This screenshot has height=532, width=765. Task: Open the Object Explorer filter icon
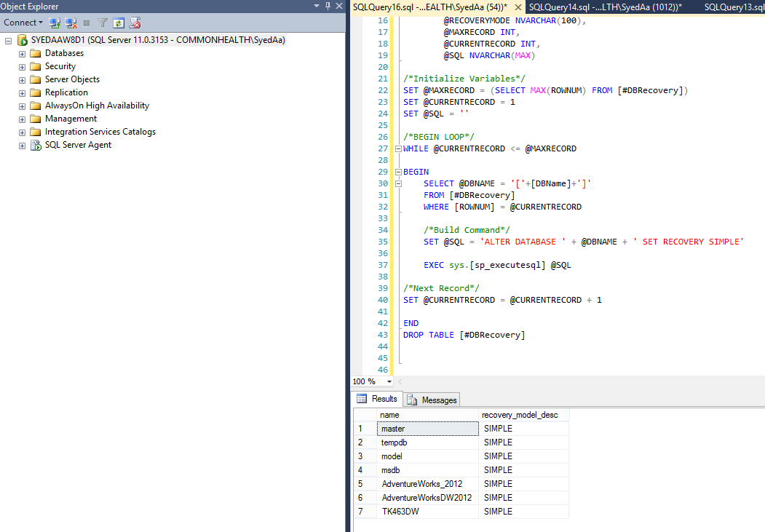coord(103,23)
